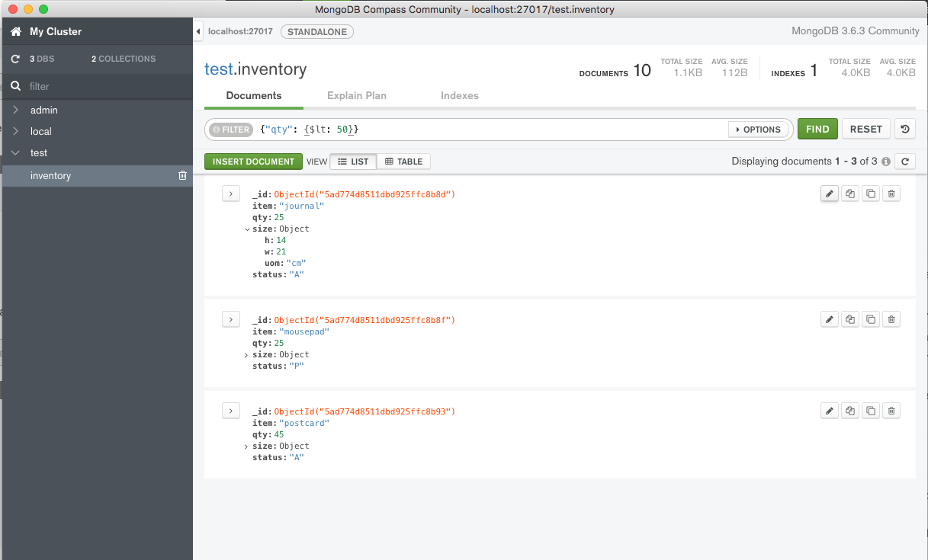Image resolution: width=928 pixels, height=560 pixels.
Task: Delete the inventory collection via trash icon
Action: coord(182,175)
